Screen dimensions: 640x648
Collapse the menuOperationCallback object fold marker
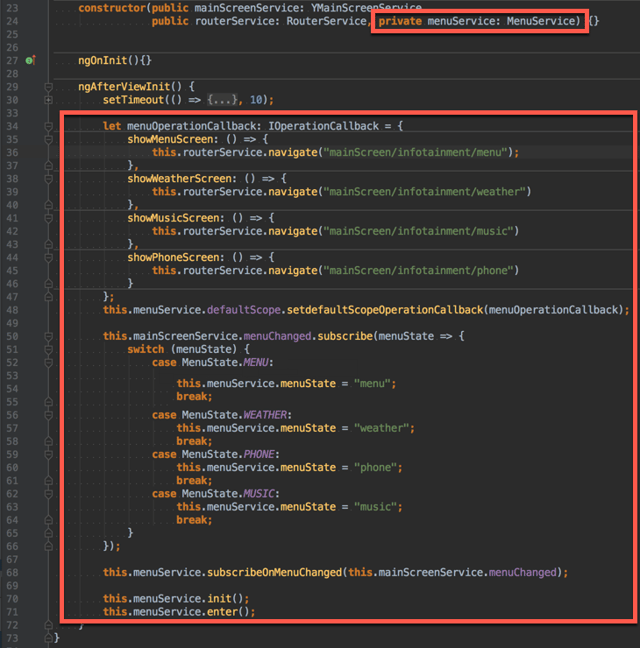pos(48,126)
